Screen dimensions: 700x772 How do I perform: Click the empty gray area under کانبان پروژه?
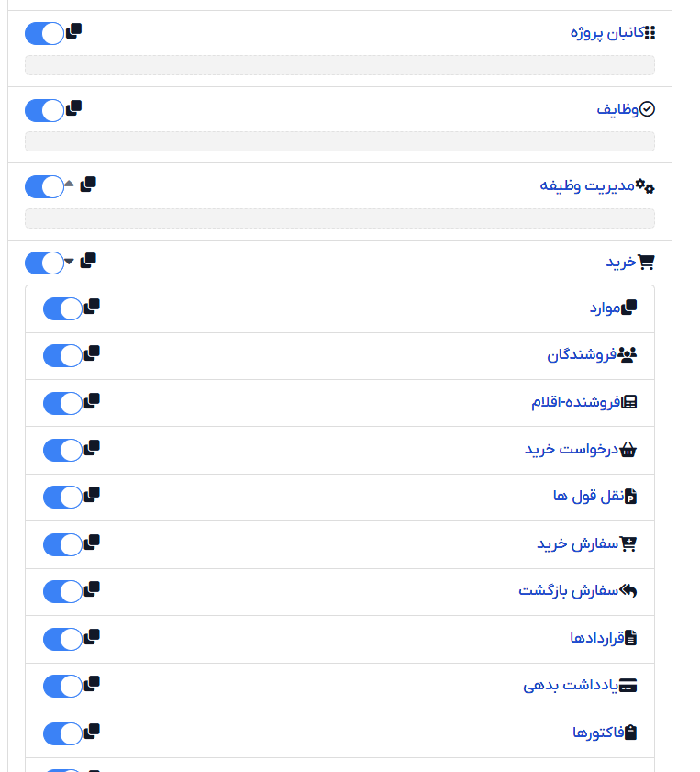coord(340,65)
